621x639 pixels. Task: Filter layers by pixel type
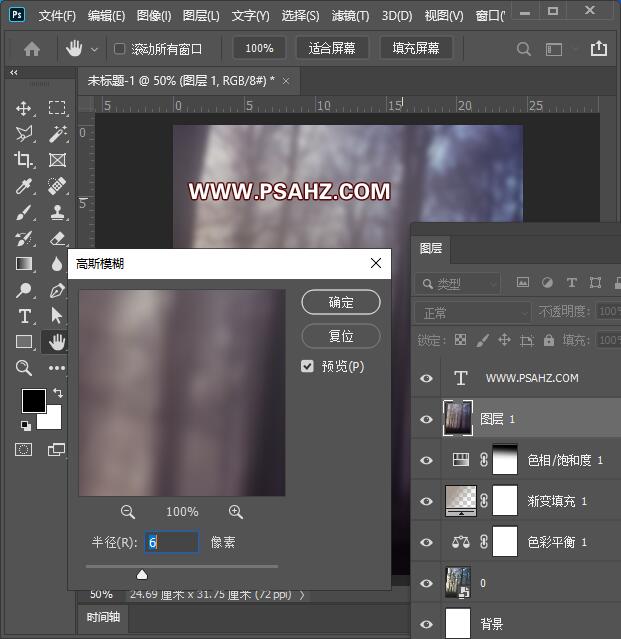click(x=523, y=282)
